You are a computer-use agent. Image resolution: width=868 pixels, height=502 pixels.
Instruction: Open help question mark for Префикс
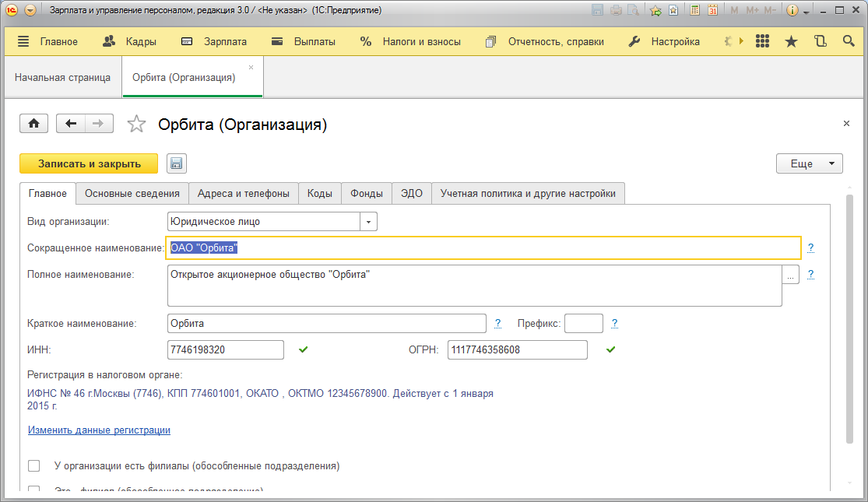click(614, 323)
